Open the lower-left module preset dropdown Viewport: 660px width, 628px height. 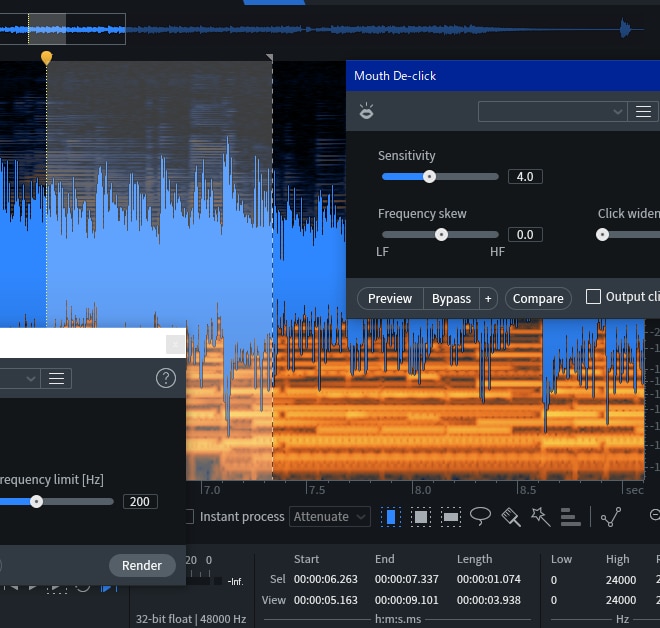[x=20, y=378]
